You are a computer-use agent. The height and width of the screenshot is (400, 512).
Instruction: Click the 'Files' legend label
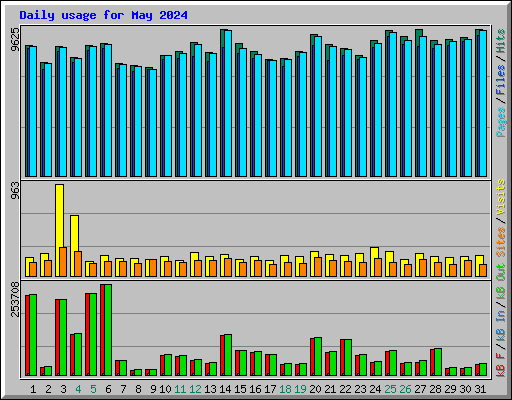pos(500,80)
